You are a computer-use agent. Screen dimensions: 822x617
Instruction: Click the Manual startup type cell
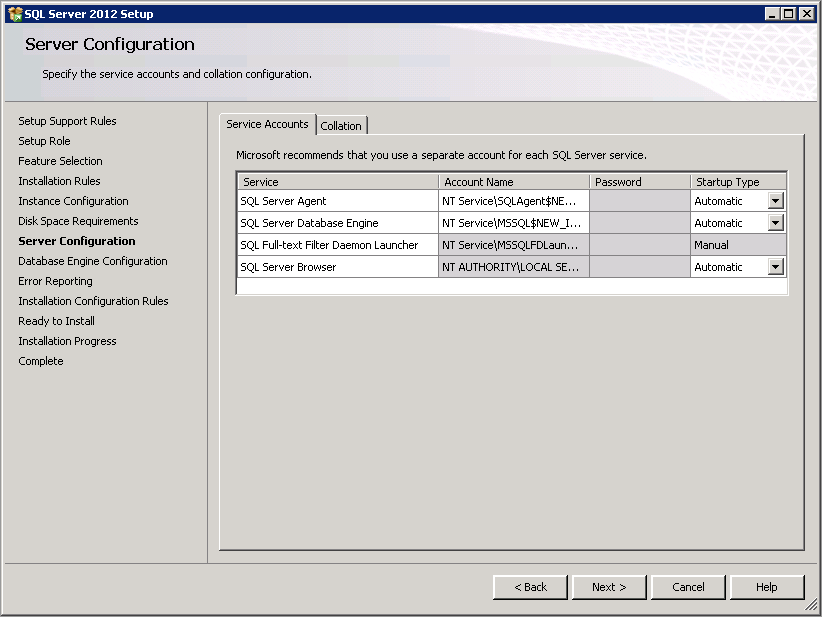coord(738,245)
